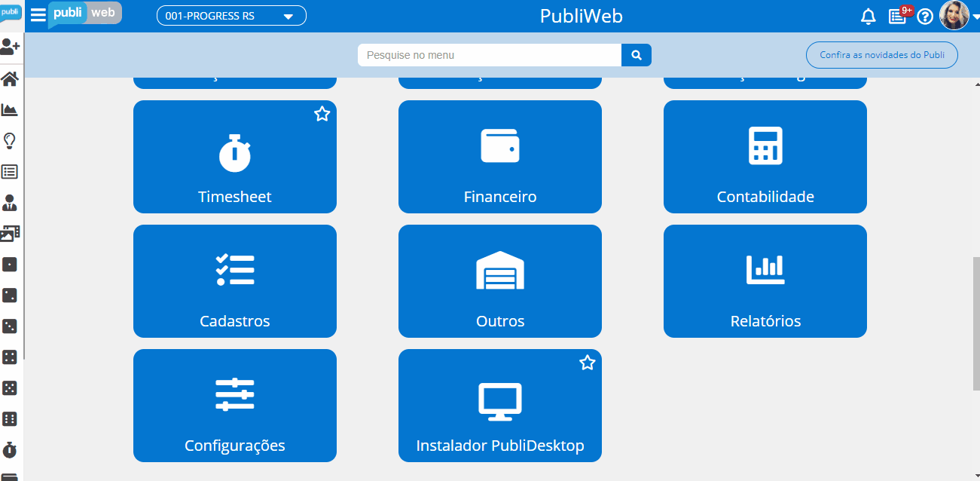Viewport: 980px width, 481px height.
Task: Open the photo and film sidebar icon
Action: [10, 233]
